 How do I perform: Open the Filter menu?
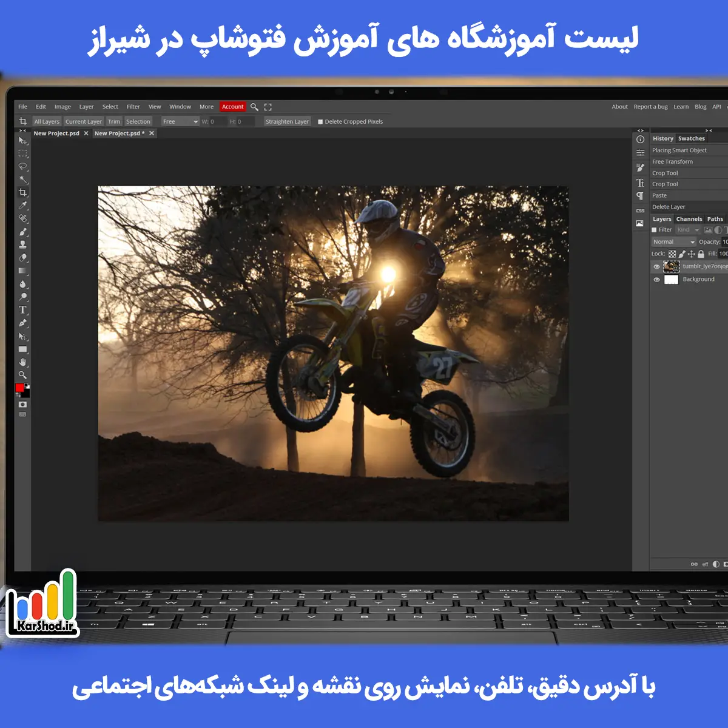coord(133,107)
